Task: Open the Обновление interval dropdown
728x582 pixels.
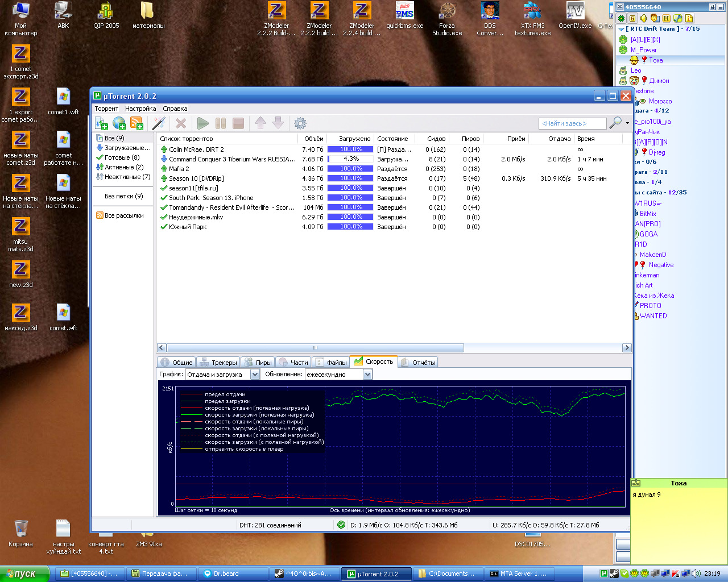Action: 367,375
